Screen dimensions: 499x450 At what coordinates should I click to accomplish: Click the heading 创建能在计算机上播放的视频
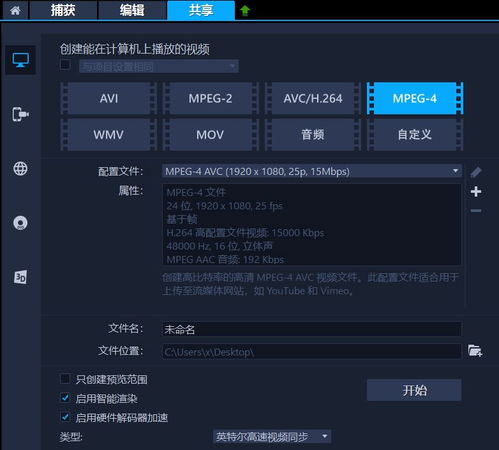click(x=135, y=49)
